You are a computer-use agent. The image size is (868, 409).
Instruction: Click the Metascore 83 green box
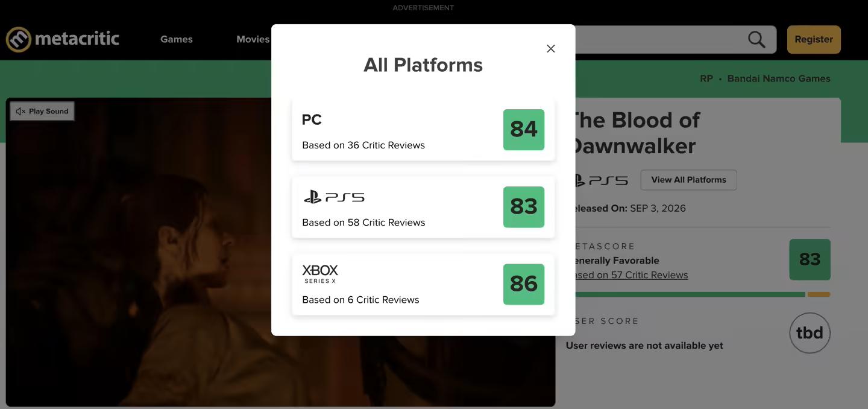pos(810,259)
